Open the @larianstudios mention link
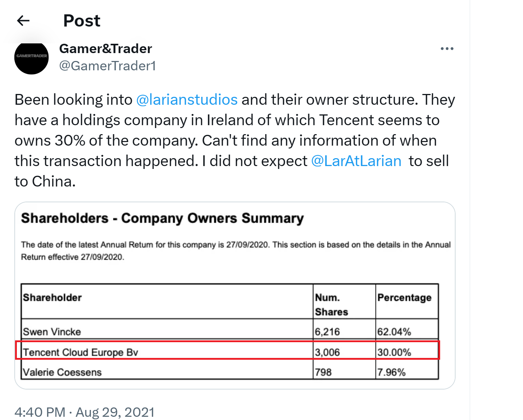 coord(187,100)
